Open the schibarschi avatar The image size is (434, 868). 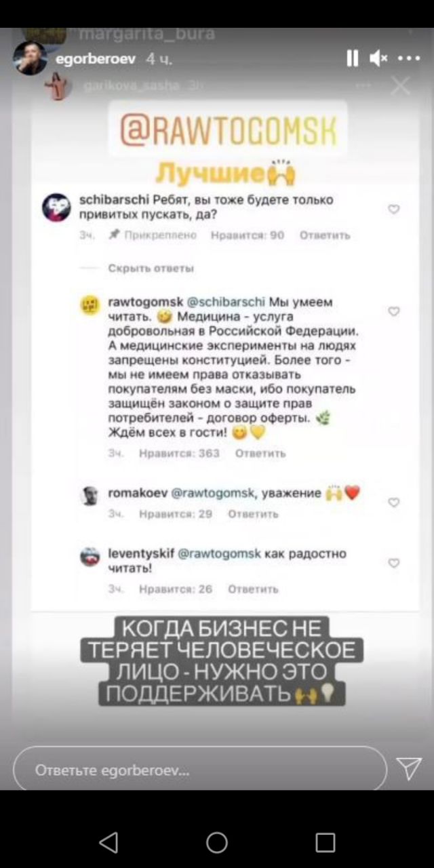tap(56, 208)
